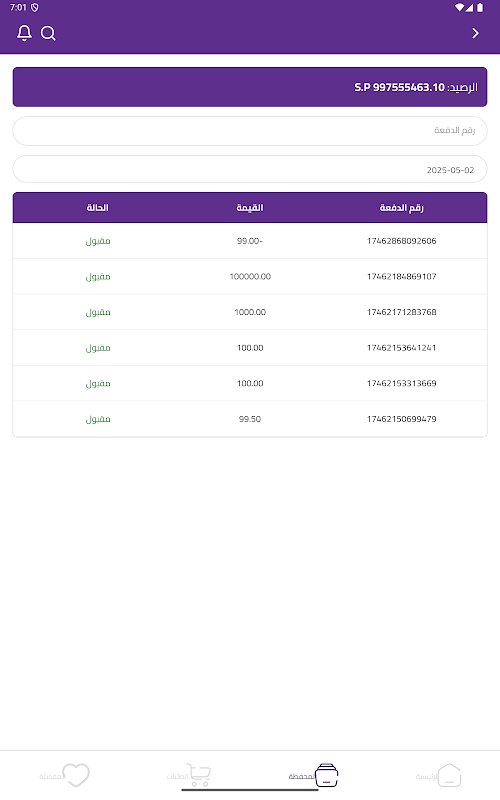500x800 pixels.
Task: Focus the payment number search field
Action: pos(250,131)
